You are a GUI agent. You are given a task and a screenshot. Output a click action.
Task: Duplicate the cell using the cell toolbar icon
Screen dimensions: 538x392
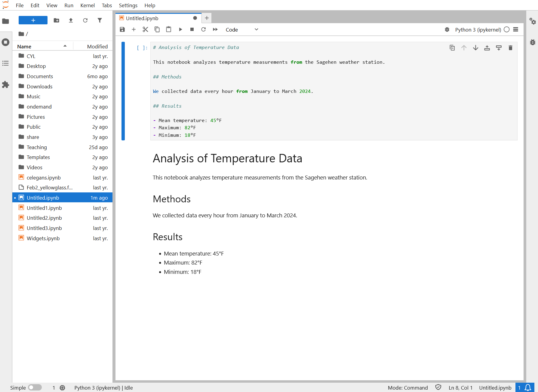(x=452, y=48)
